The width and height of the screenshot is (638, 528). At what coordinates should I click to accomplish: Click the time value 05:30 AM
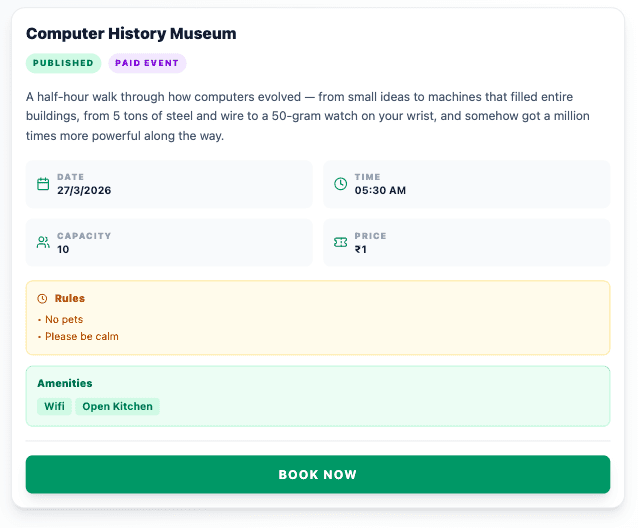coord(380,190)
